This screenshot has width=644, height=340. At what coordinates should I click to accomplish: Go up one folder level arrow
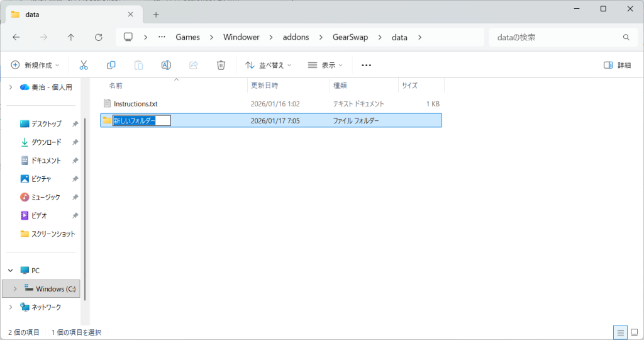(71, 37)
